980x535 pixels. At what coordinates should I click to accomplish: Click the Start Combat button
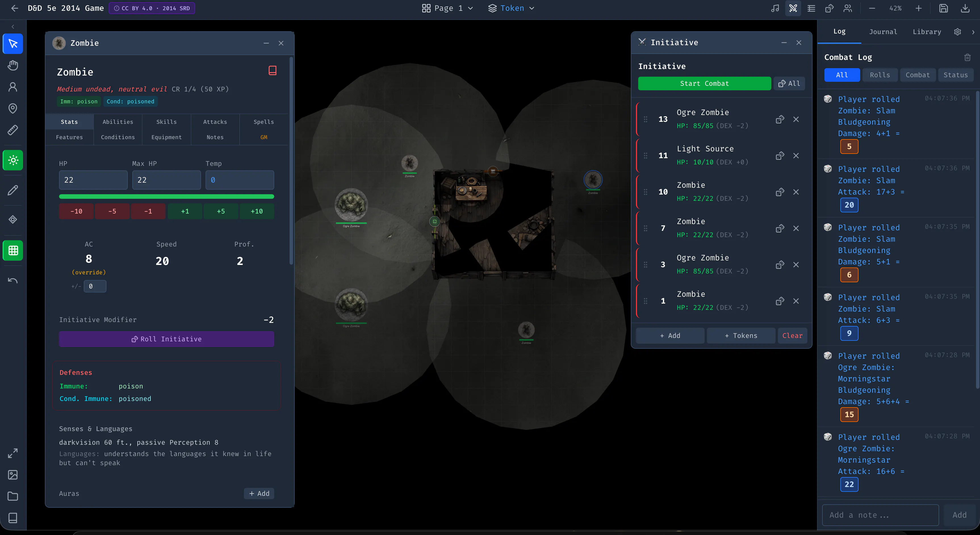[705, 84]
